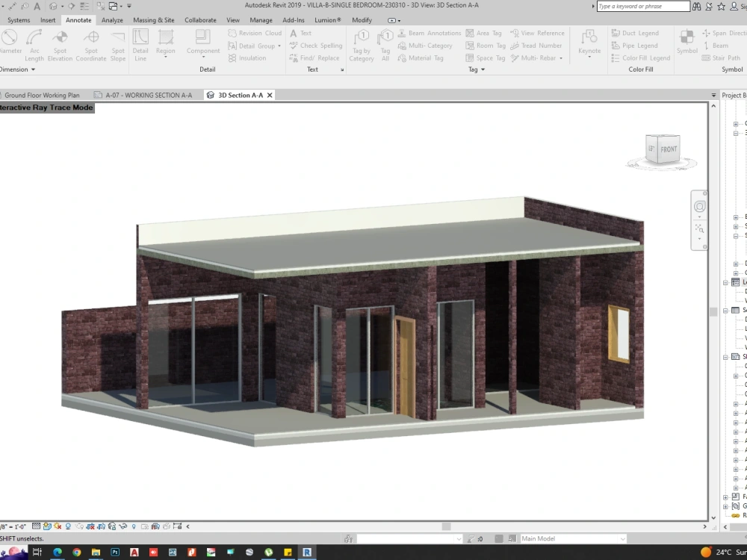The width and height of the screenshot is (747, 560).
Task: Open the View Reference tool
Action: [537, 33]
